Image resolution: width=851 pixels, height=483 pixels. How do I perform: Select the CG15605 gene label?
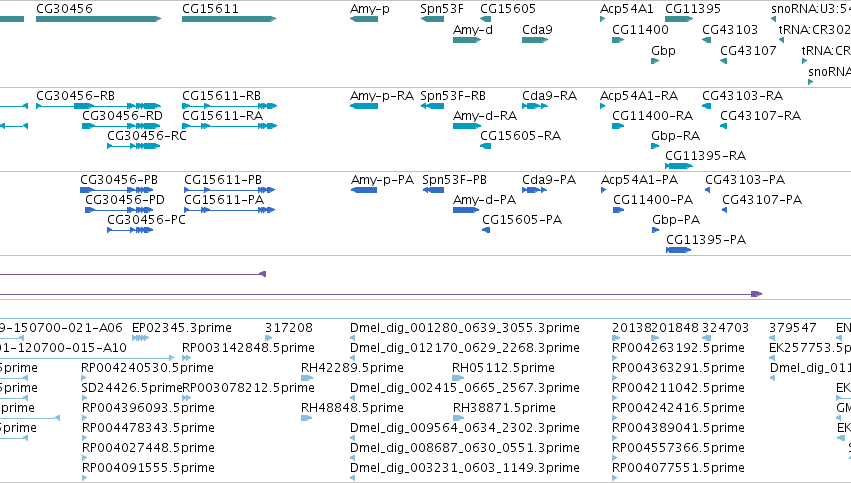(508, 9)
